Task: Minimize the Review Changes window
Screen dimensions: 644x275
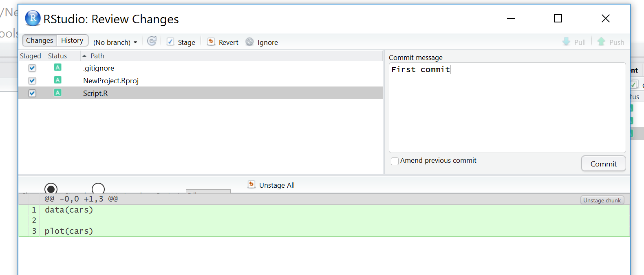Action: 511,18
